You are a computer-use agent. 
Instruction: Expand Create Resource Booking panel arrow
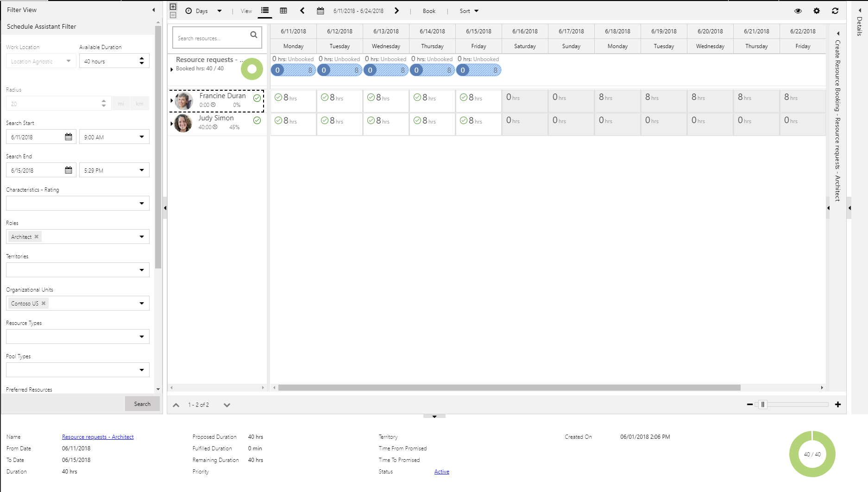tap(838, 34)
